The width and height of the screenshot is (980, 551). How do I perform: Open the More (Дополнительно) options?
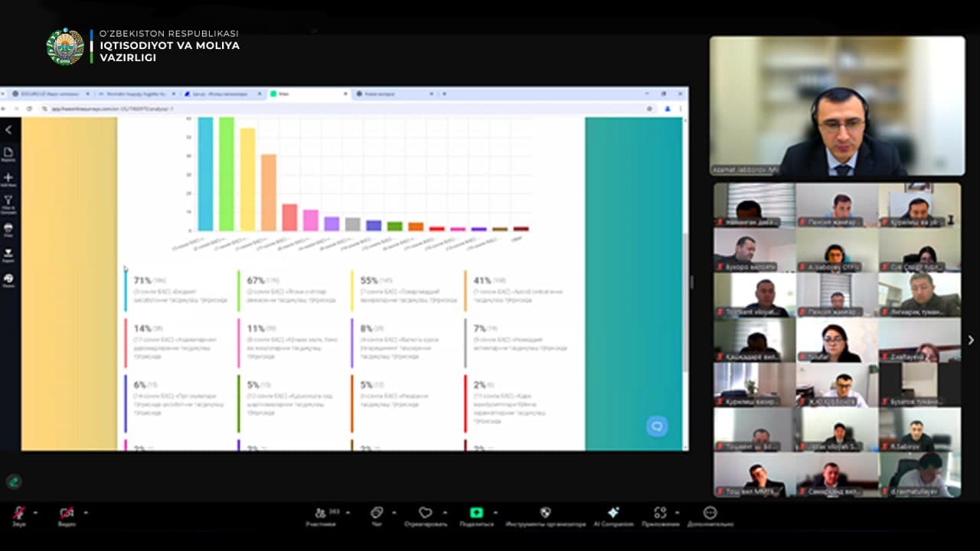point(710,513)
